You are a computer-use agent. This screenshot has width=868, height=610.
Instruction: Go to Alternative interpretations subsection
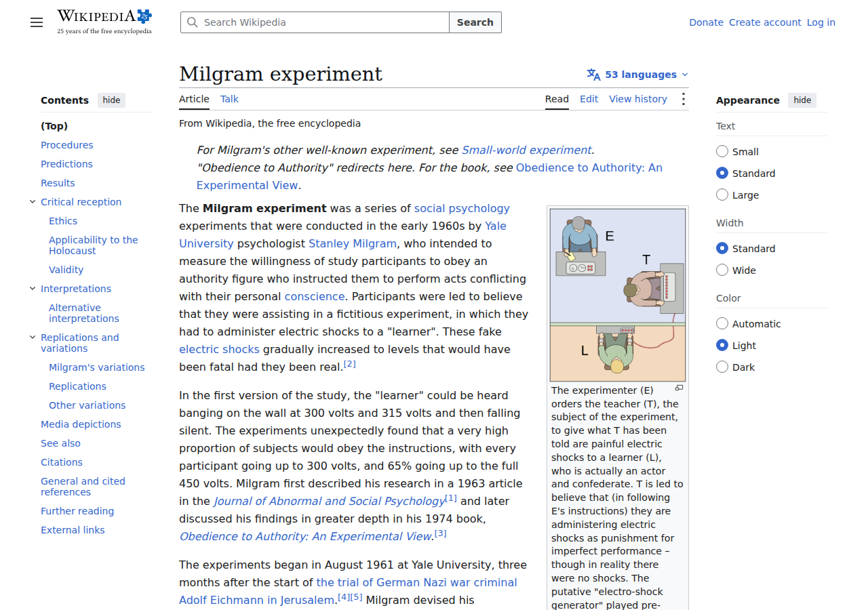pos(84,313)
